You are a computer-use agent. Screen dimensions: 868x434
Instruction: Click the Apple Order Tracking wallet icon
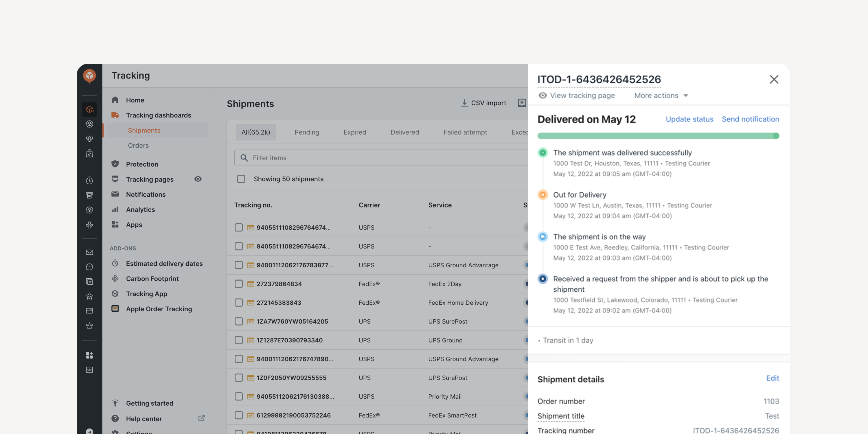115,309
